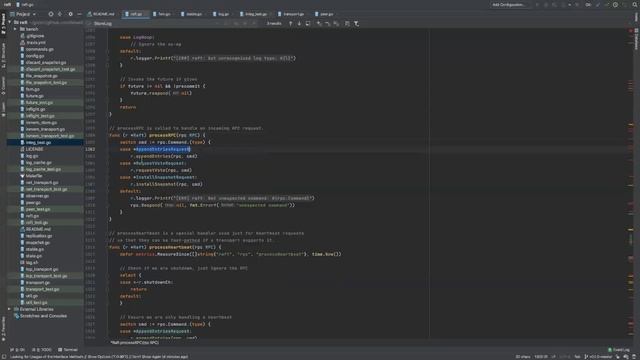
Task: Click highlighted AppendEntriesRequest in code
Action: [163, 149]
